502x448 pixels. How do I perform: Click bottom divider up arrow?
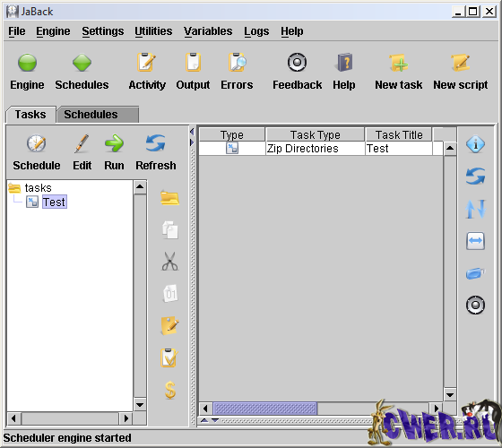(x=204, y=420)
